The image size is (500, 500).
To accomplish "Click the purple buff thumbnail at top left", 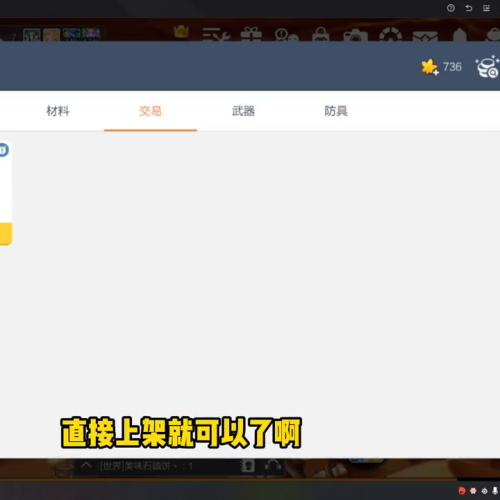I will point(91,35).
